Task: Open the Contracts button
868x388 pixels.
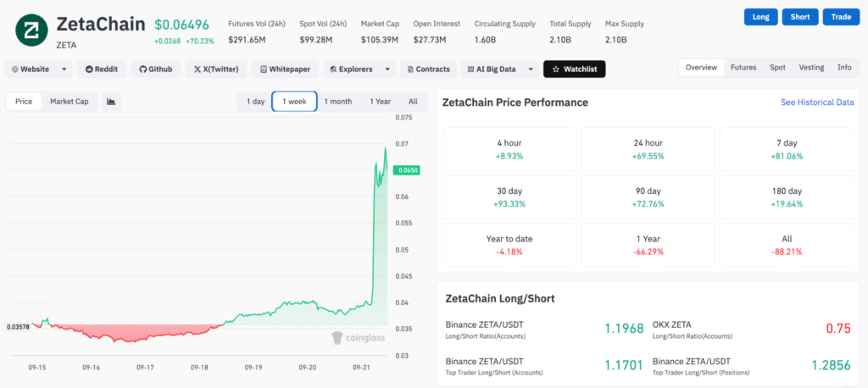Action: [428, 69]
